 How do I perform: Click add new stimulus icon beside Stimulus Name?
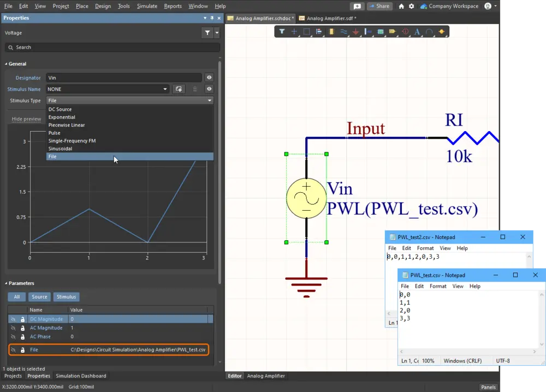pyautogui.click(x=179, y=89)
